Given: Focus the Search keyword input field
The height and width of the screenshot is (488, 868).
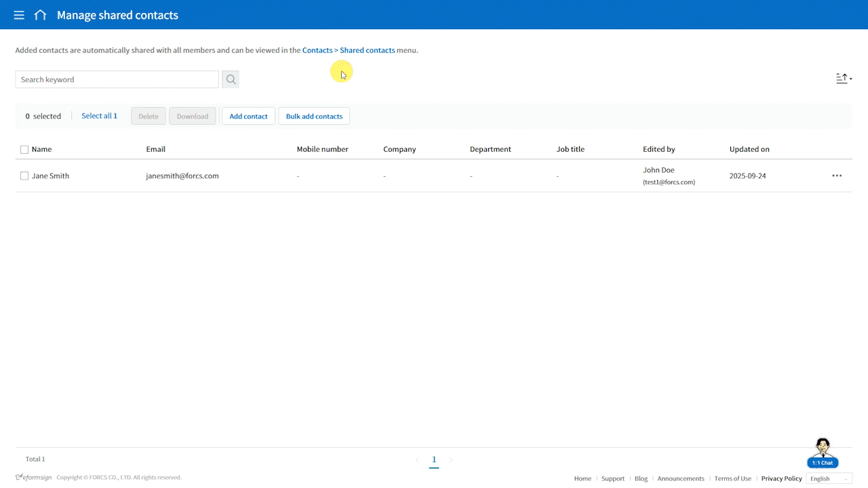Looking at the screenshot, I should click(x=117, y=79).
